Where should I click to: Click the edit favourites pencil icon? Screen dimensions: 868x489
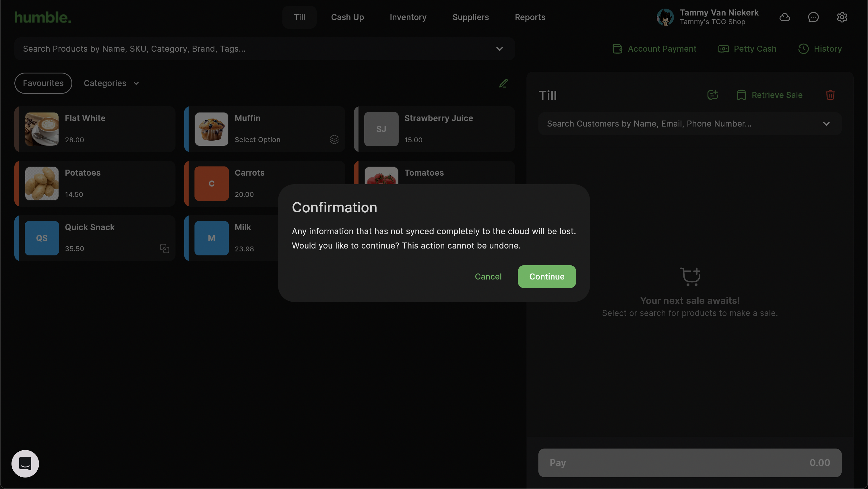pyautogui.click(x=503, y=83)
